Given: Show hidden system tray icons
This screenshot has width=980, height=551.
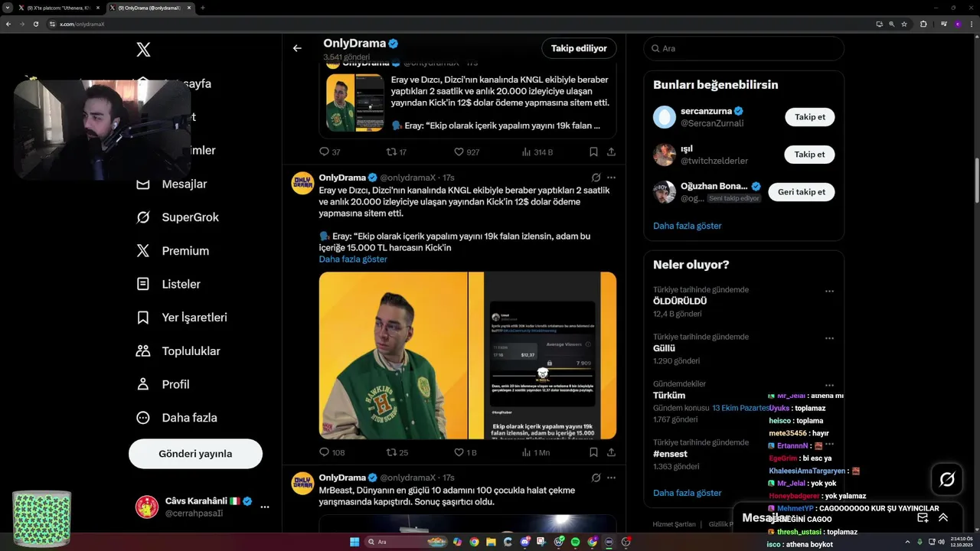Looking at the screenshot, I should point(906,542).
